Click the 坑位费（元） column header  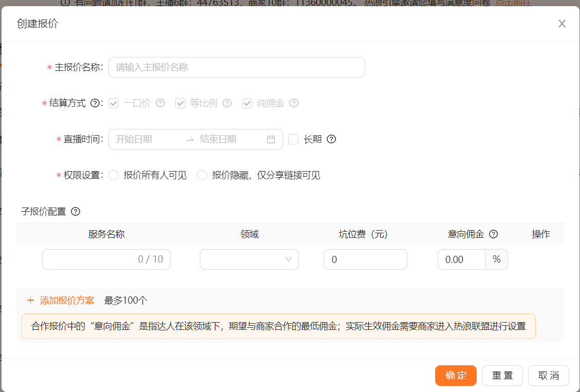363,234
